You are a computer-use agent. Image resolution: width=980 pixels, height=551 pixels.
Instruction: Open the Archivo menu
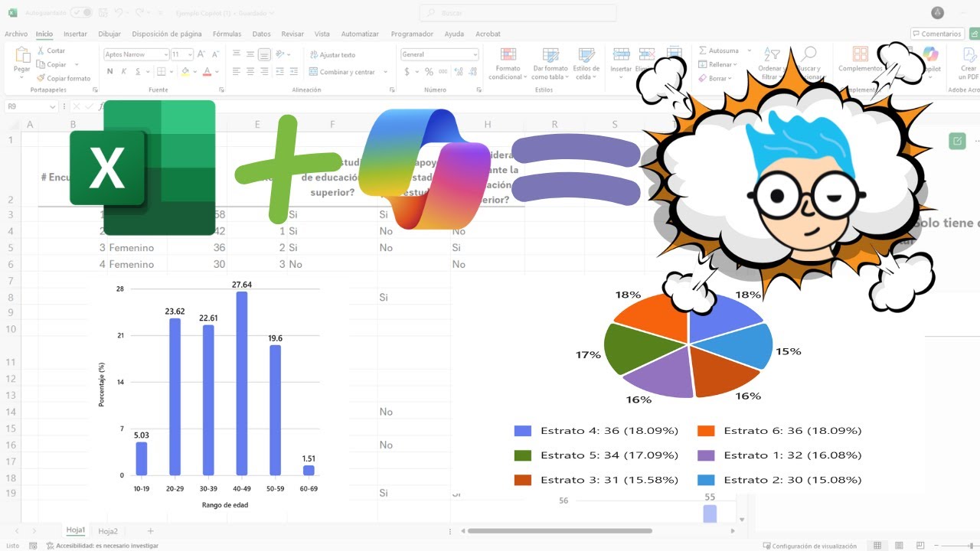tap(16, 34)
